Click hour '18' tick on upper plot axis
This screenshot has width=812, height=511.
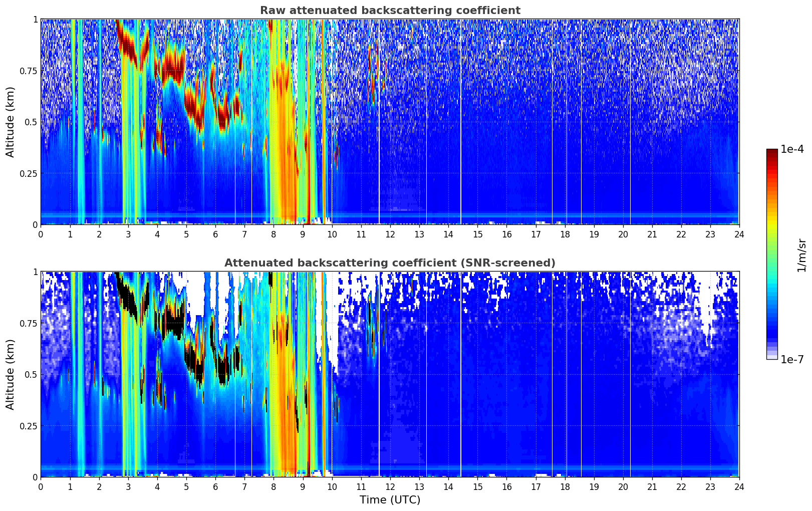565,234
